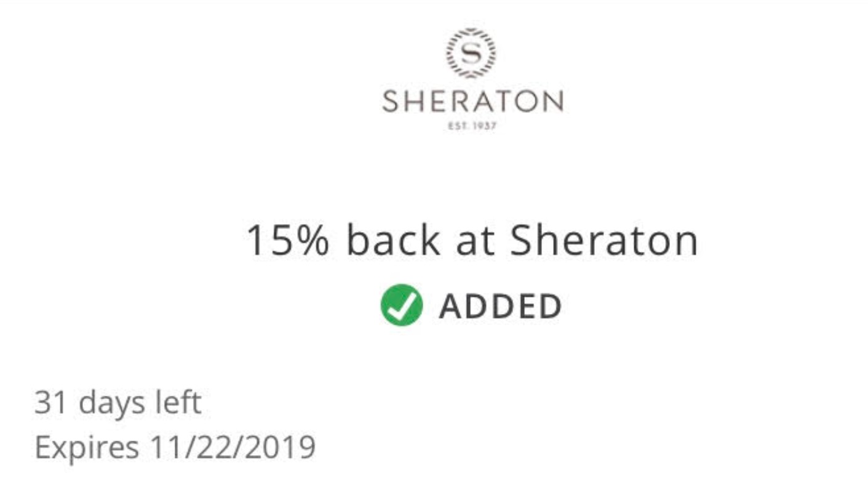Click the word back in the offer title
This screenshot has height=492, width=868.
coord(393,241)
